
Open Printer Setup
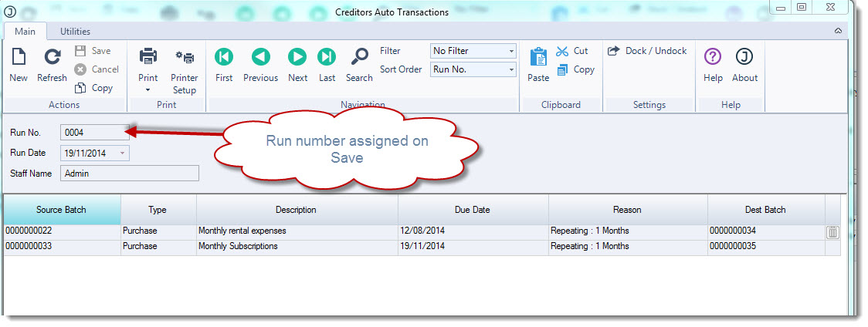click(x=185, y=72)
